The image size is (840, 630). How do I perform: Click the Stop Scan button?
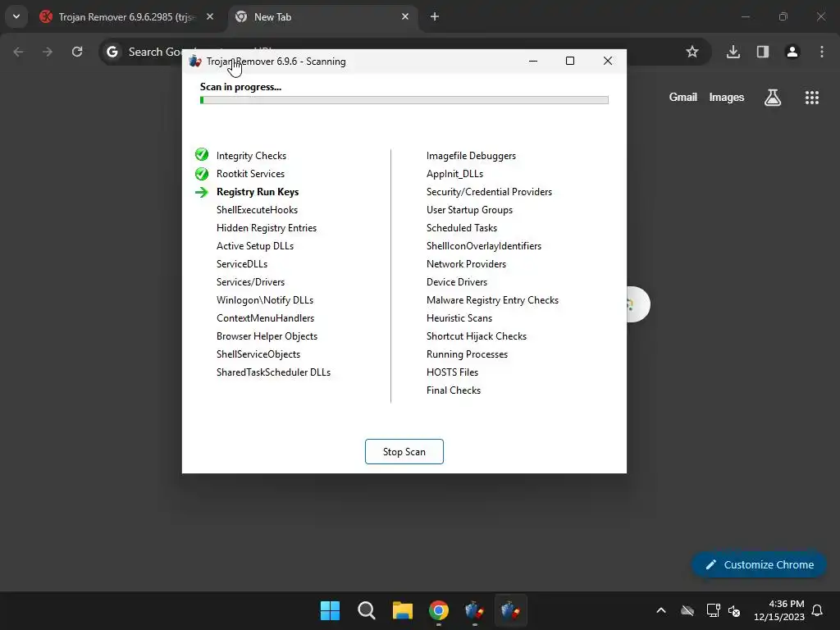404,452
